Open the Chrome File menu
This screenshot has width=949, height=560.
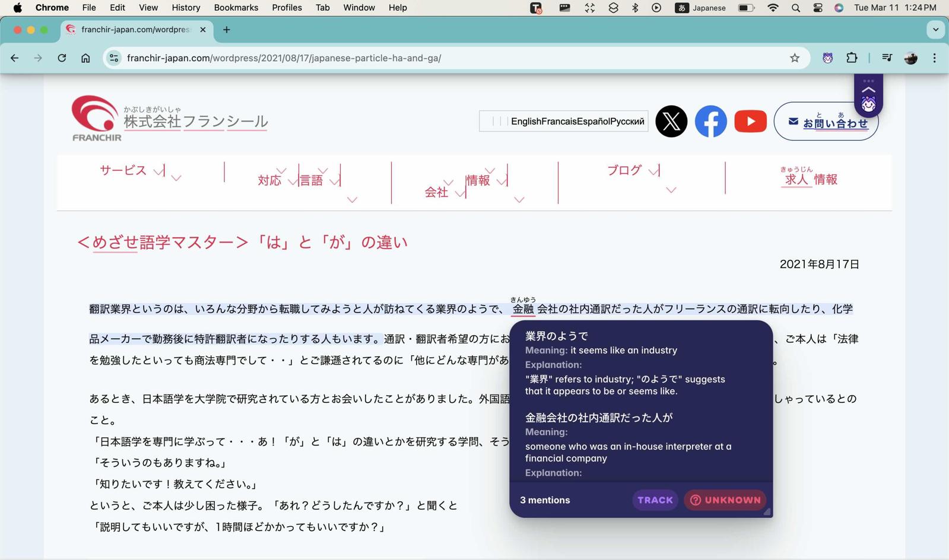pos(89,8)
